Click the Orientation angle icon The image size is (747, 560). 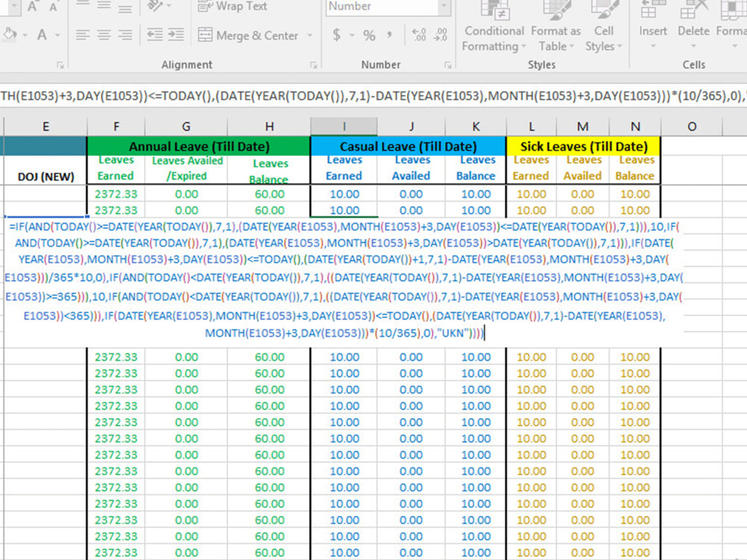click(156, 7)
